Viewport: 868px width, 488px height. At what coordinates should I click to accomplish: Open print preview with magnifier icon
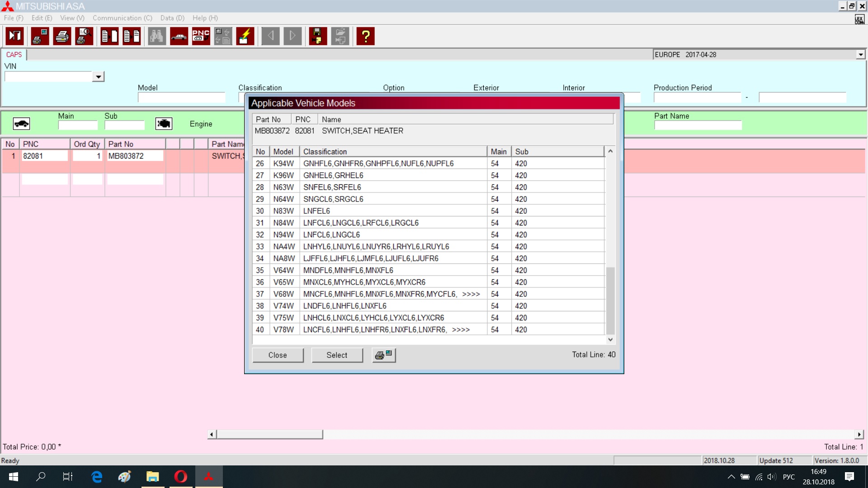point(85,36)
